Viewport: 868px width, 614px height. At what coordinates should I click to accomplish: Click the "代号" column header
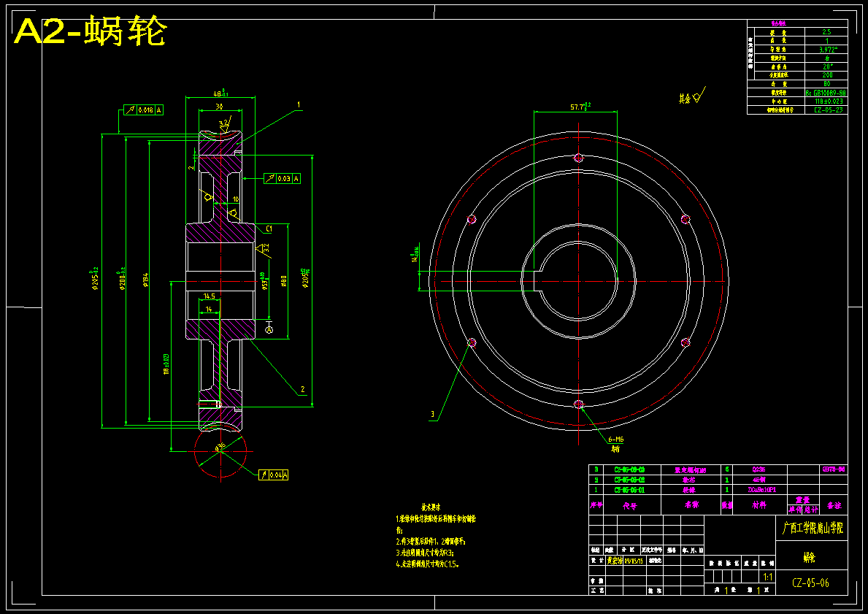coord(630,505)
